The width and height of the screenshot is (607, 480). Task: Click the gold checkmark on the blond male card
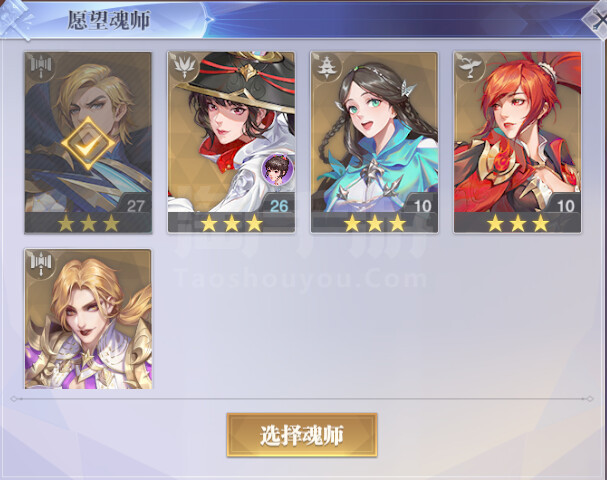88,144
